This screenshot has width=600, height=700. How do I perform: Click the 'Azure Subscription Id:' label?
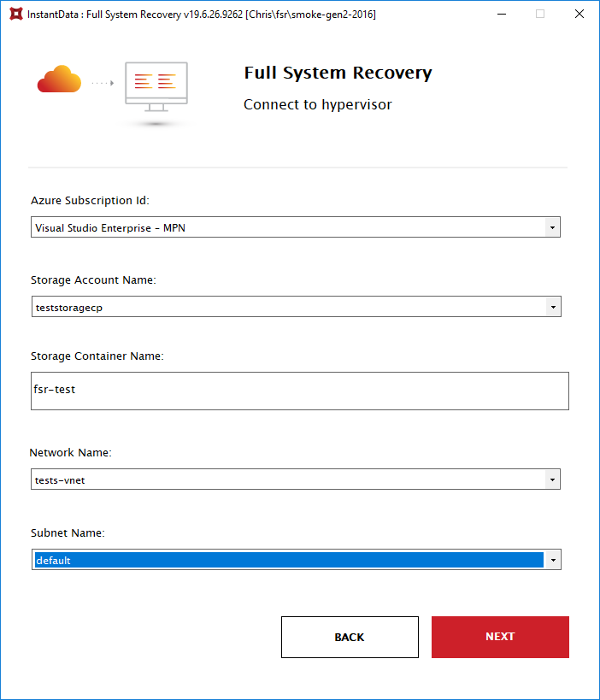pos(90,201)
